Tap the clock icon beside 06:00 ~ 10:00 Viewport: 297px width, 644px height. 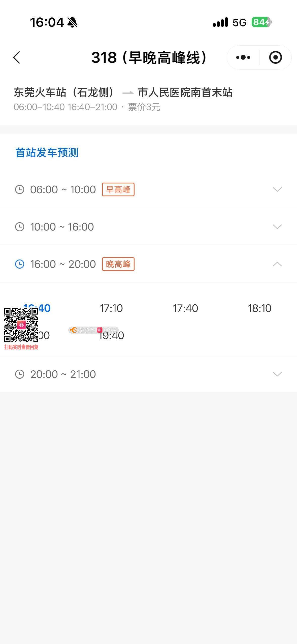click(x=20, y=189)
